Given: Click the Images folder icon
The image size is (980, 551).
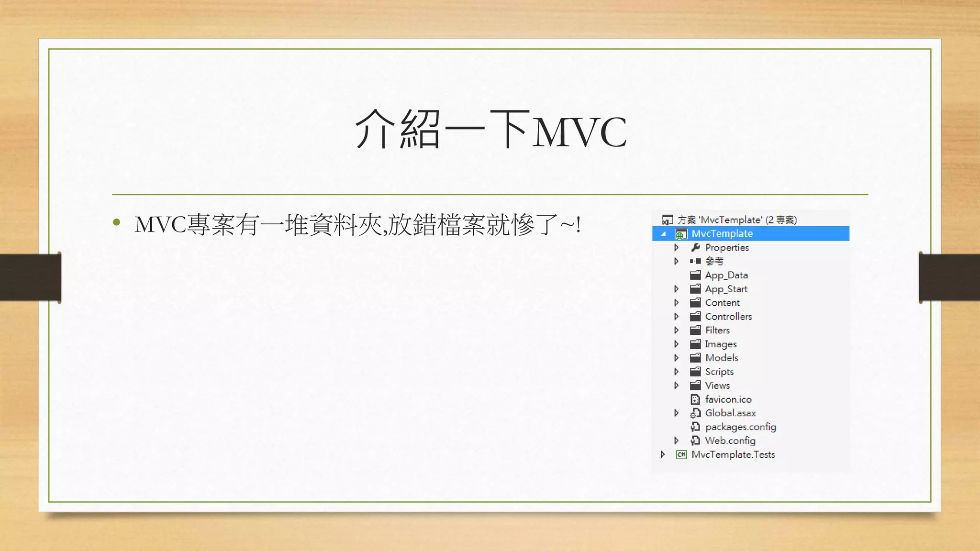Looking at the screenshot, I should coord(695,344).
